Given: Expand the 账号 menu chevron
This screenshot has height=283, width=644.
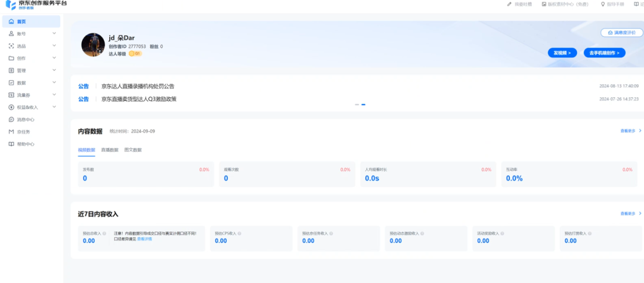Looking at the screenshot, I should coord(54,33).
